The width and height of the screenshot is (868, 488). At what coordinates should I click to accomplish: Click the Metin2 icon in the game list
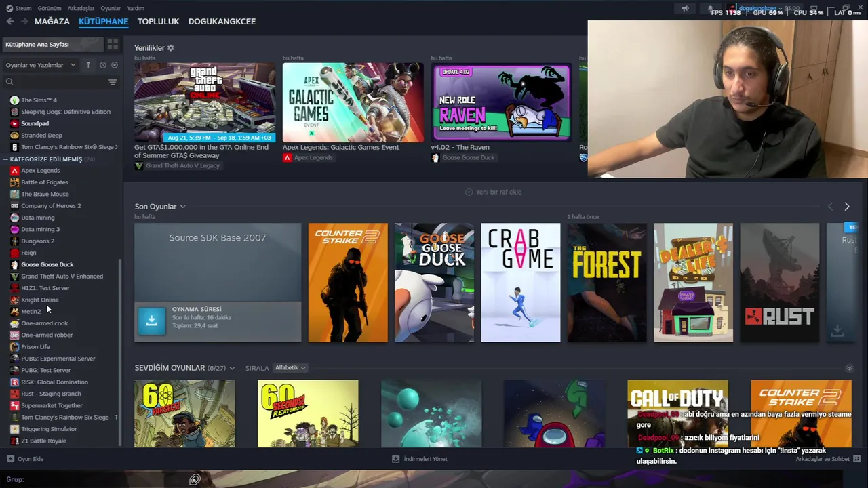[14, 311]
